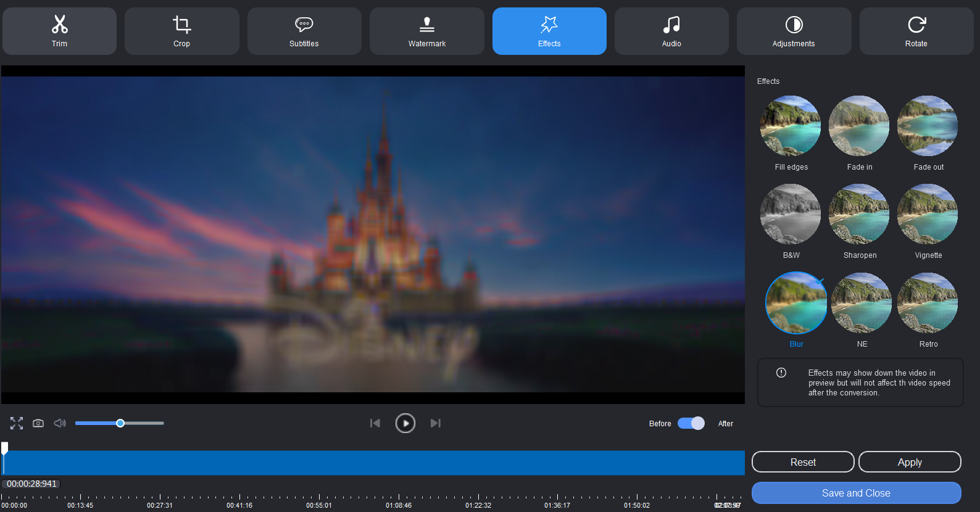Click the 01:22:32 ruler mark
The height and width of the screenshot is (512, 980).
[x=478, y=505]
